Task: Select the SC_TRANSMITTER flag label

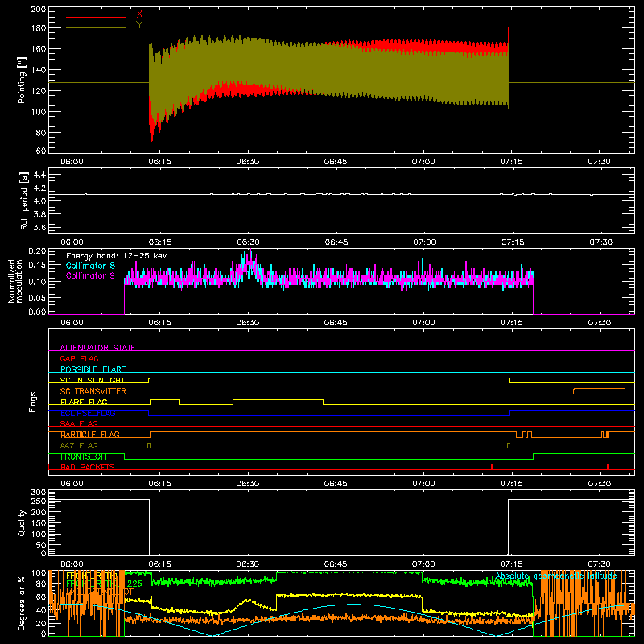Action: [93, 391]
